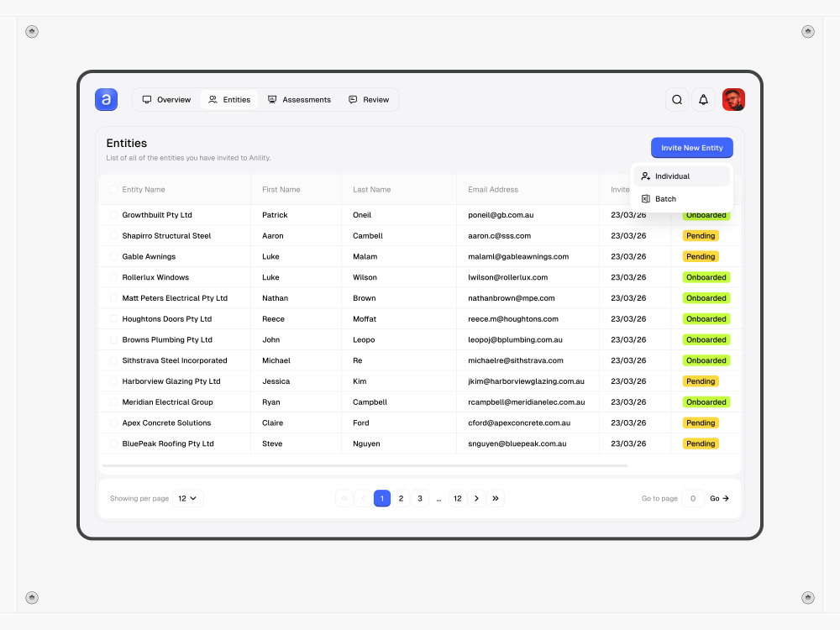Click Pending badge for BluePeak Roofing
Viewport: 840px width, 630px height.
[701, 444]
